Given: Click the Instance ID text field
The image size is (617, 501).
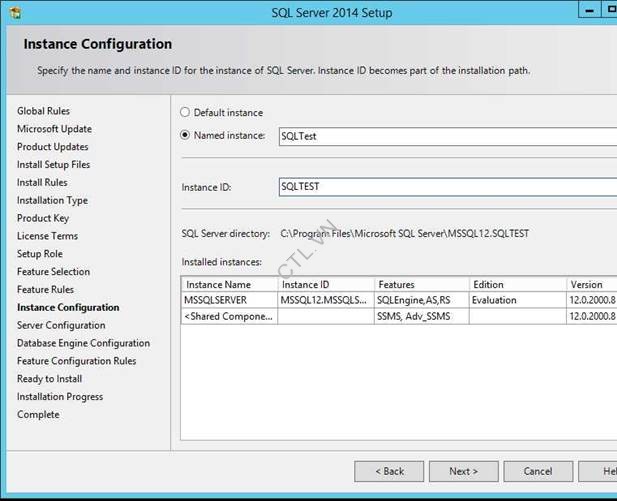Looking at the screenshot, I should (448, 187).
